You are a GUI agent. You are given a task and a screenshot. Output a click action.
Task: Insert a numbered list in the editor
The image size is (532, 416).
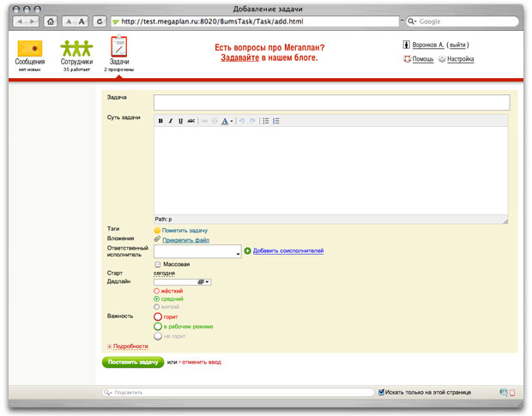point(276,121)
